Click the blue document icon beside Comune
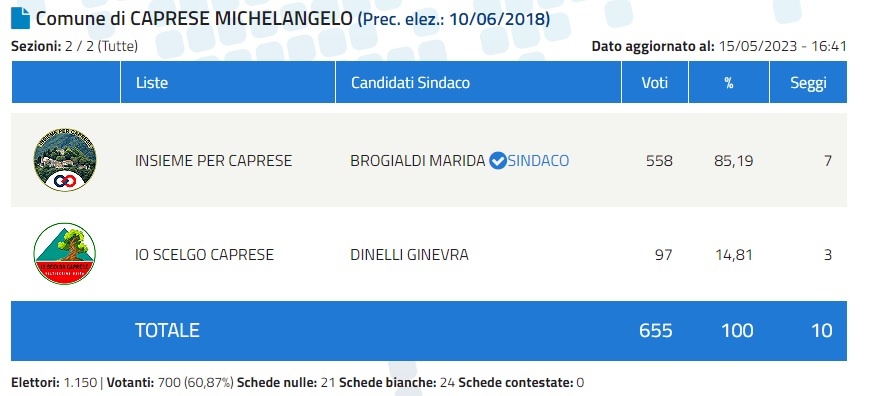 tap(21, 19)
